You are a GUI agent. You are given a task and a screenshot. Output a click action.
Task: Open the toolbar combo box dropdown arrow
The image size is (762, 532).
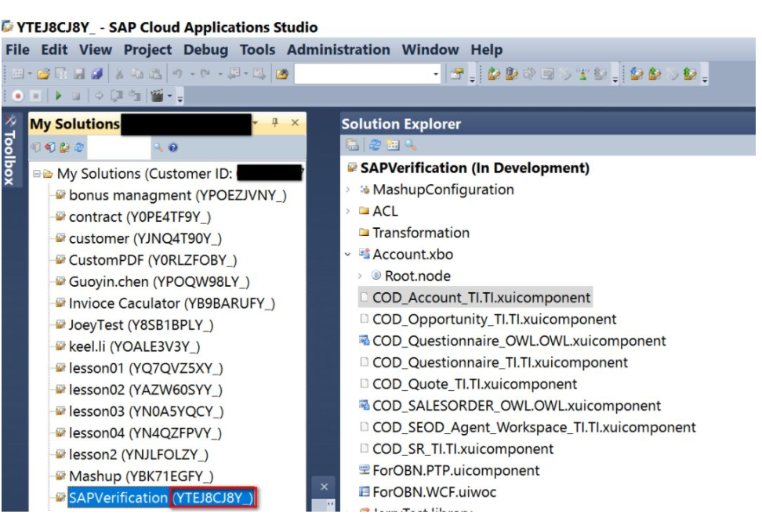tap(436, 74)
